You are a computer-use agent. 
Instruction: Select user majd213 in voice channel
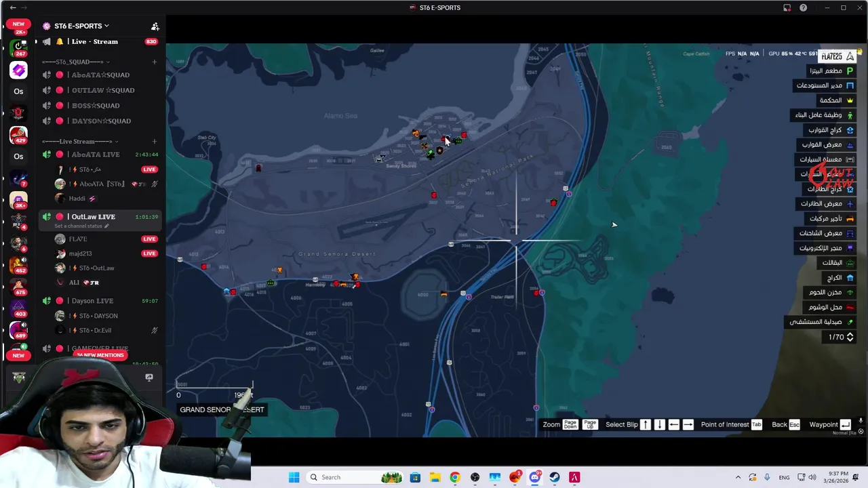pos(80,253)
